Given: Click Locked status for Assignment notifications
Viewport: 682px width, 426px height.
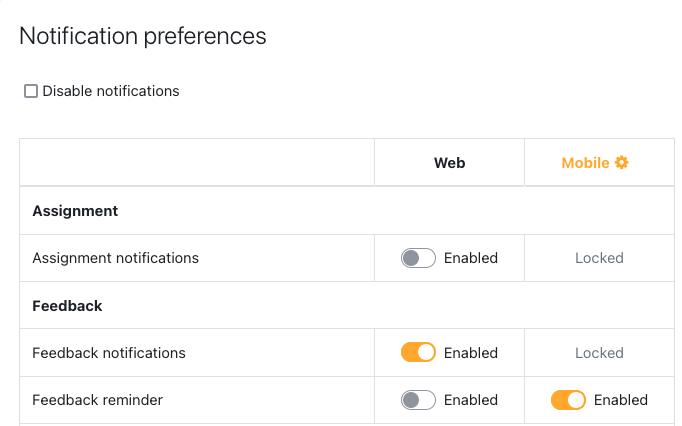Looking at the screenshot, I should (x=599, y=258).
